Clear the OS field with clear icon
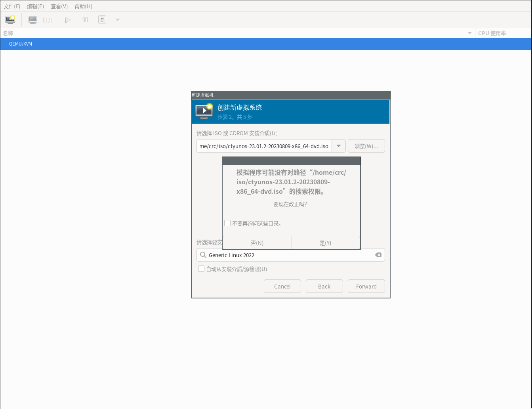Image resolution: width=532 pixels, height=409 pixels. 378,255
